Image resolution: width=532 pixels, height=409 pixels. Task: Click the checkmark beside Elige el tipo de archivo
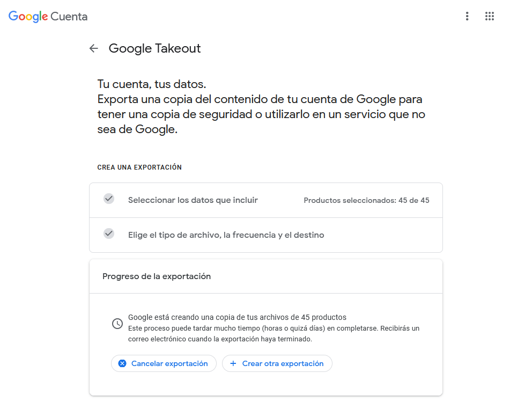click(x=109, y=233)
